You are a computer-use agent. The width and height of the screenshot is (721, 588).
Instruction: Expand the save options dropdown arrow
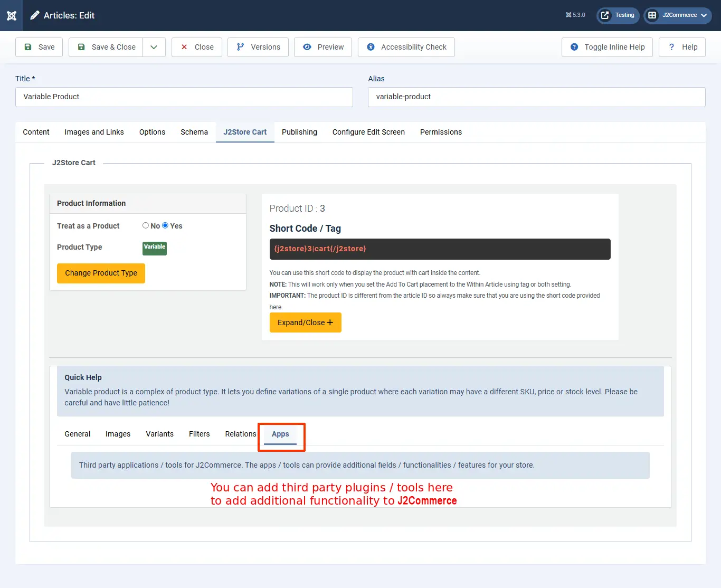tap(154, 47)
